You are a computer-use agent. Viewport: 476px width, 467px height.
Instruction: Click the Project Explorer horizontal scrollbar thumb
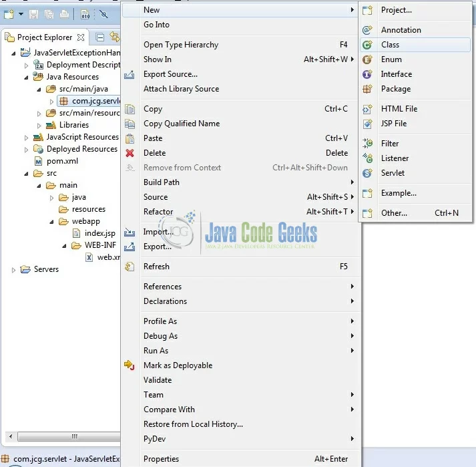coord(69,437)
